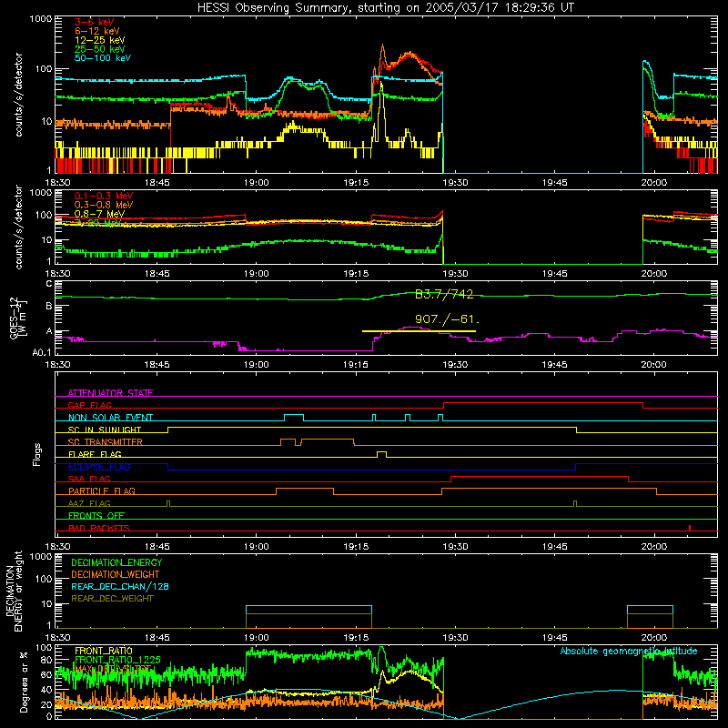Screen dimensions: 728x728
Task: Click the 'GOES-12' axis label
Action: pyautogui.click(x=14, y=318)
